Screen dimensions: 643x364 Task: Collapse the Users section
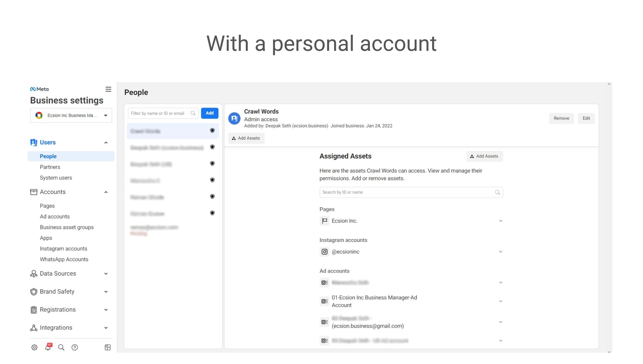click(x=106, y=143)
